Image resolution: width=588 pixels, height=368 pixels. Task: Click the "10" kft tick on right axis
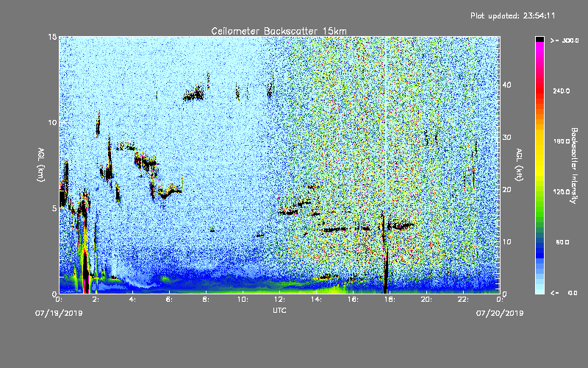coord(506,242)
